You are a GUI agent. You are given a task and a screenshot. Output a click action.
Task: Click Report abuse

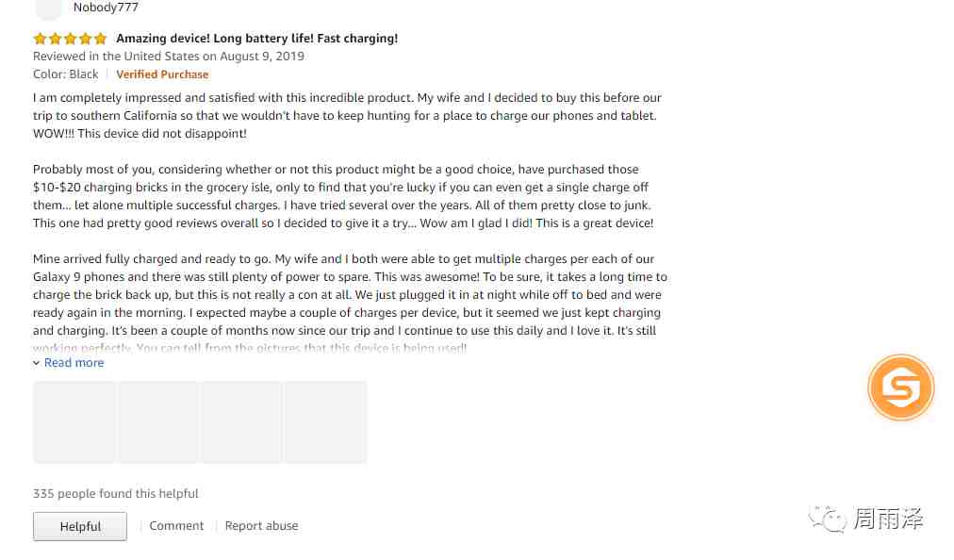(262, 526)
